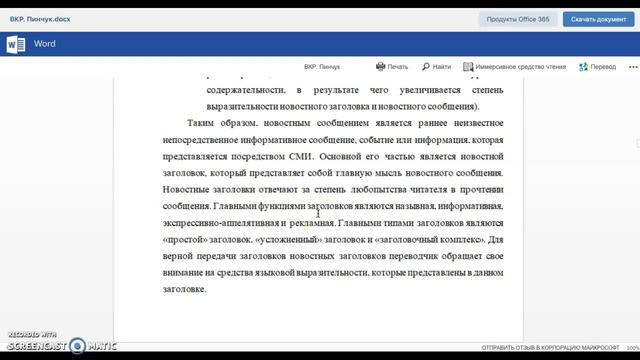Viewport: 640px width, 360px height.
Task: Click the Word app title text
Action: (44, 44)
